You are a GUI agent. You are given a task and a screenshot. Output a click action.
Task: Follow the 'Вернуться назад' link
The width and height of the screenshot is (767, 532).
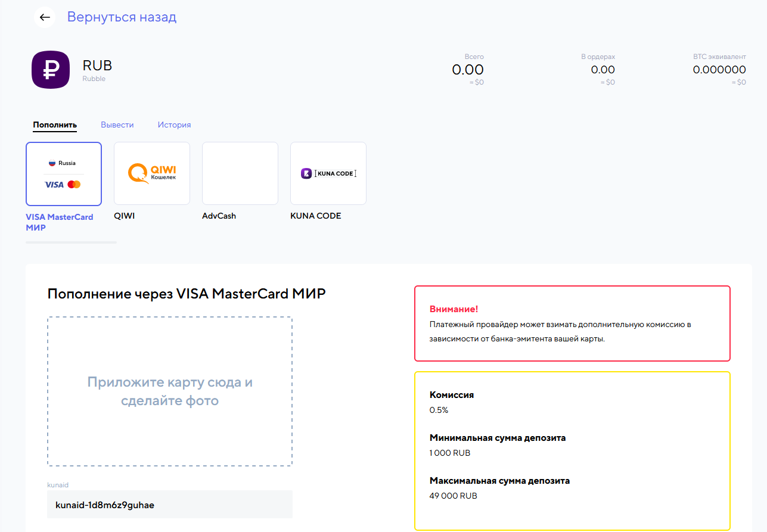(122, 17)
